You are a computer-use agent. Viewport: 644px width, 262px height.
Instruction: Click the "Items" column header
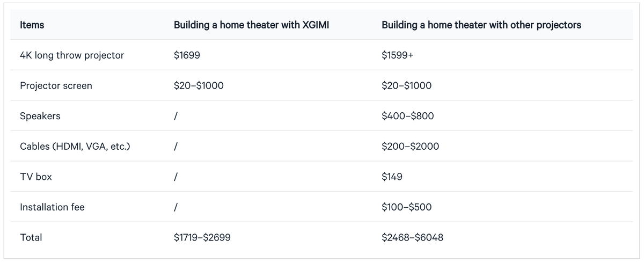[32, 25]
